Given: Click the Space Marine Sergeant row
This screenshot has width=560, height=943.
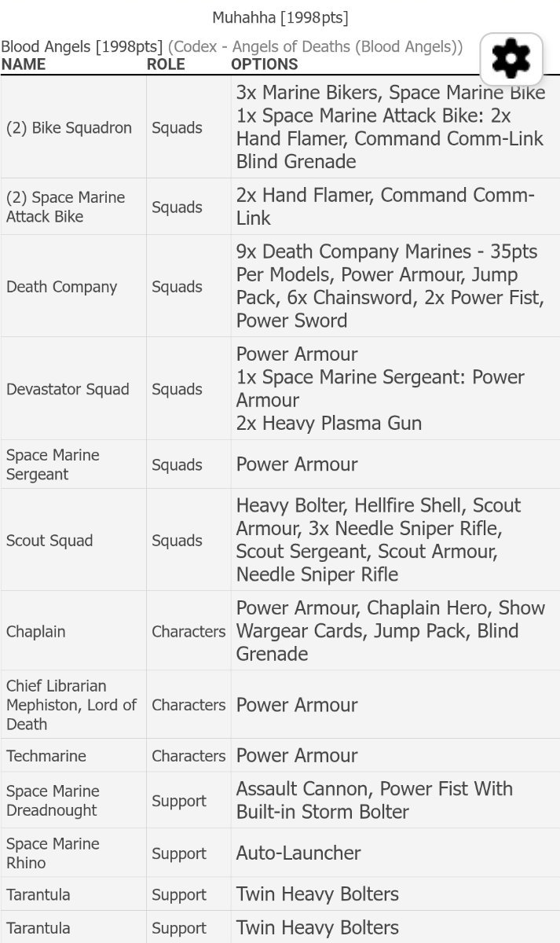Looking at the screenshot, I should click(x=280, y=464).
